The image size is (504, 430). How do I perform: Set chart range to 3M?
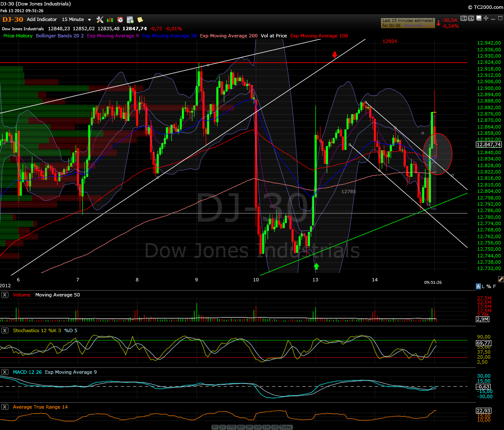click(249, 427)
